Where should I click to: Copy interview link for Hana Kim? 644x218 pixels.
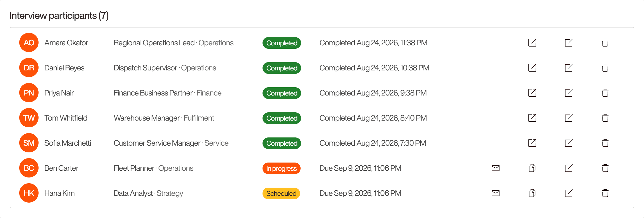point(532,193)
